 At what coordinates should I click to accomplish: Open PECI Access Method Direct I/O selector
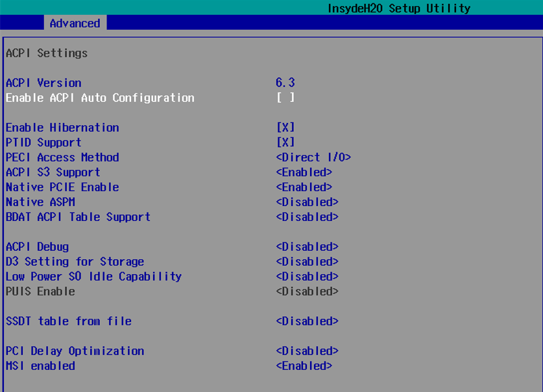click(x=313, y=157)
